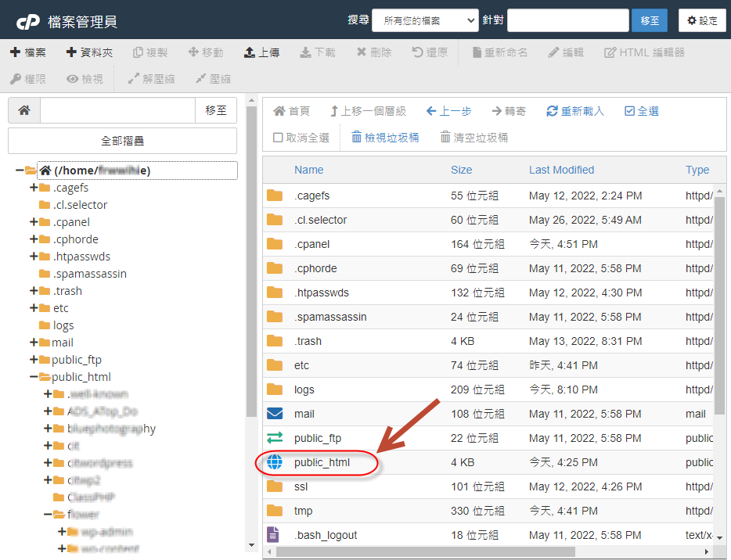
Task: Open the view trash (檢視垃圾桶) icon
Action: coord(357,137)
